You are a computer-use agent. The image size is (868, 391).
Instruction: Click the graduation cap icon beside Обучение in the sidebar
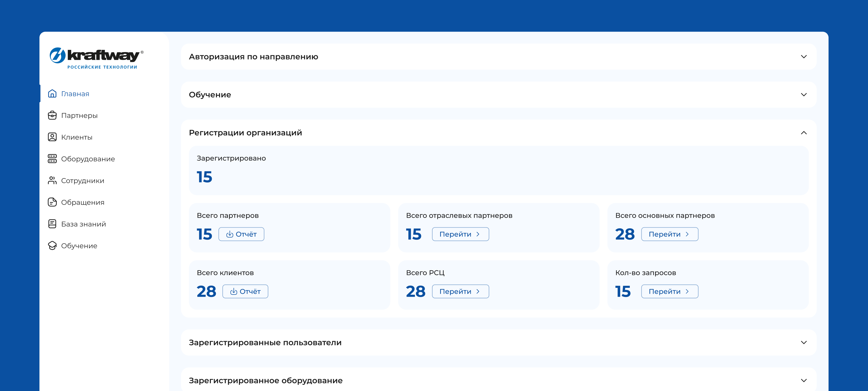[x=52, y=246]
